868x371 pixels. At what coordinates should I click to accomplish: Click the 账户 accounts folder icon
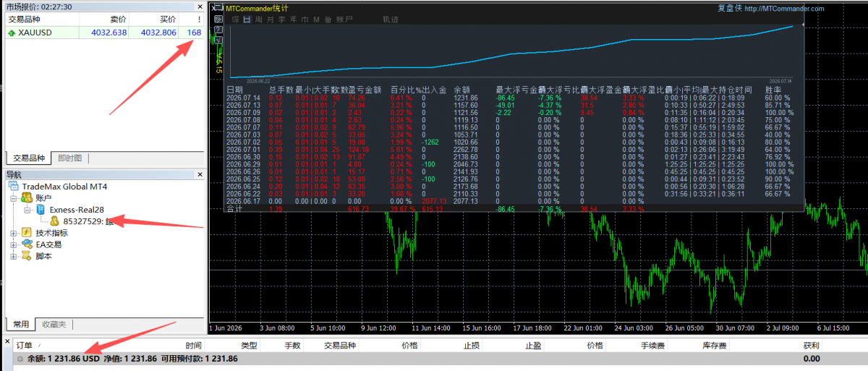pos(27,197)
